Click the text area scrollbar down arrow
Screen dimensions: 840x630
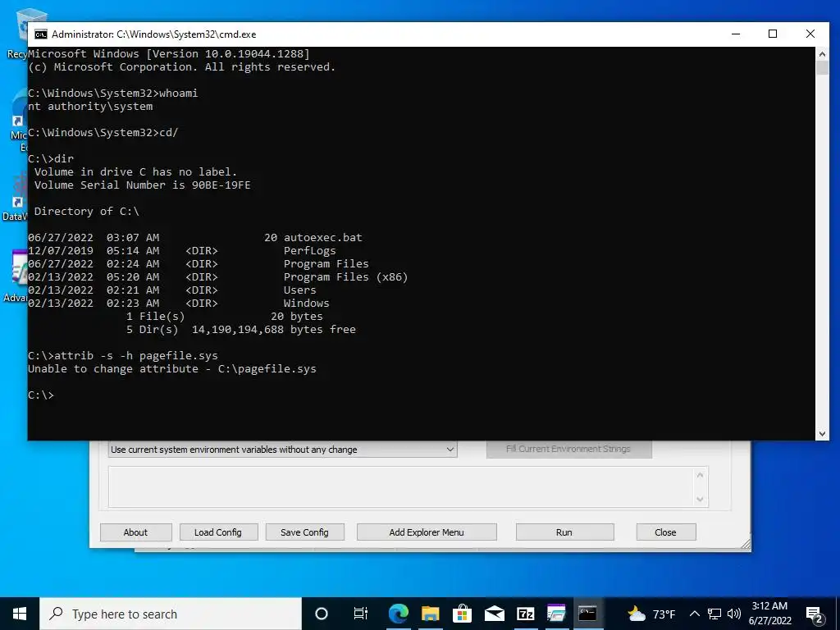tap(700, 500)
